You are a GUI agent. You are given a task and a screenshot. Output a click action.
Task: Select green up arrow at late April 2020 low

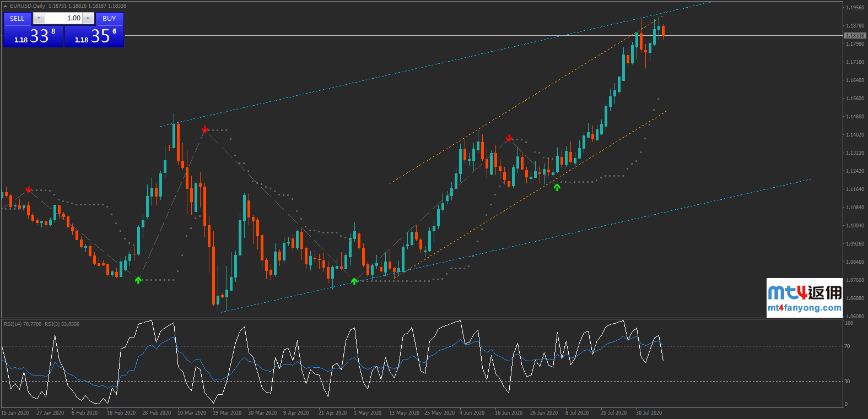354,281
